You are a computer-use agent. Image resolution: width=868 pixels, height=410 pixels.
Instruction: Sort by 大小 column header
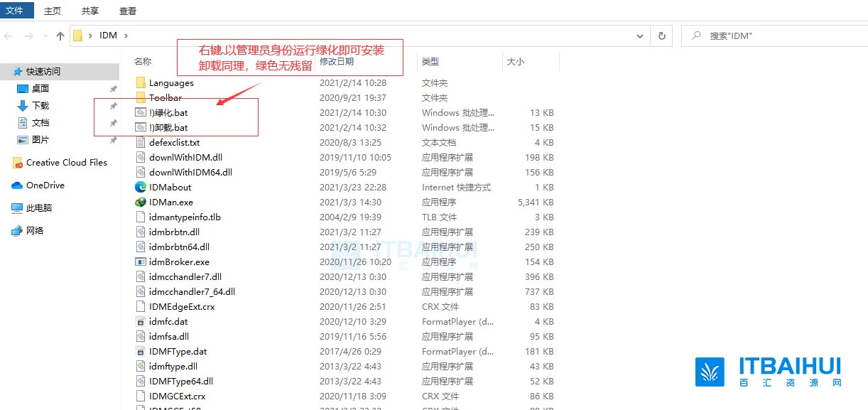coord(515,62)
